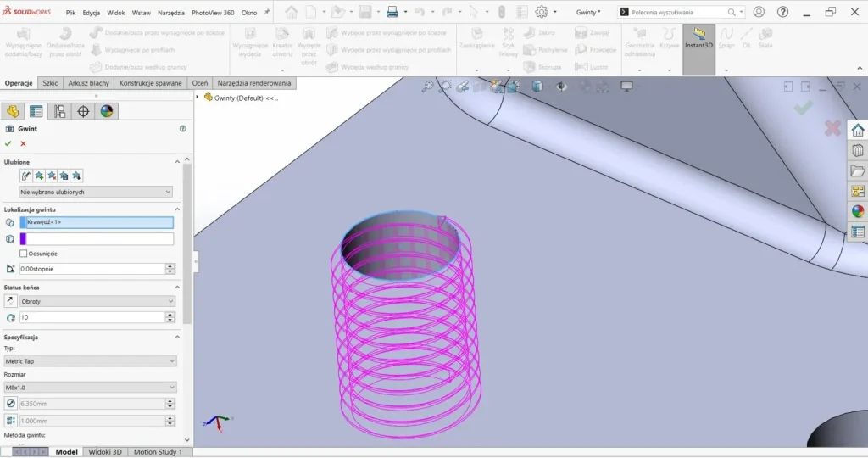
Task: Click the apply defaults favorite icon
Action: 26,176
